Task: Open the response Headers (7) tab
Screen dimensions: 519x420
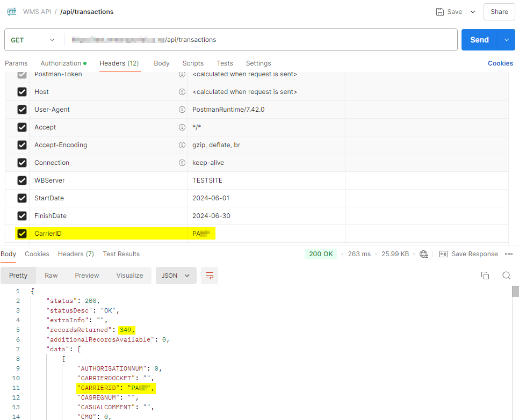Action: [76, 254]
